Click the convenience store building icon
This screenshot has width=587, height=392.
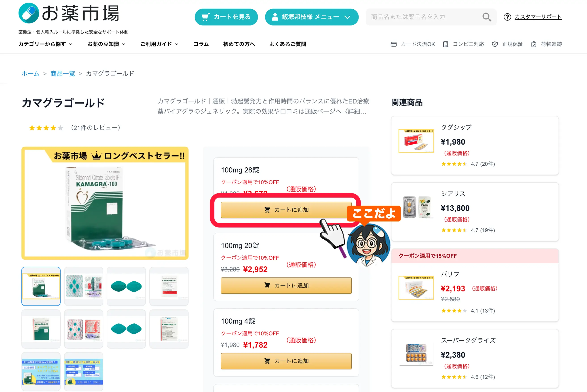(x=446, y=44)
